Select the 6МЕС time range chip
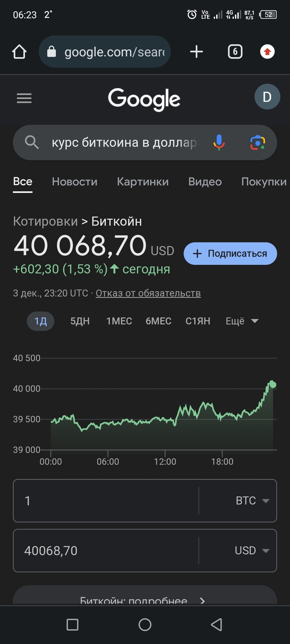Screen dimensions: 290x644 (158, 321)
